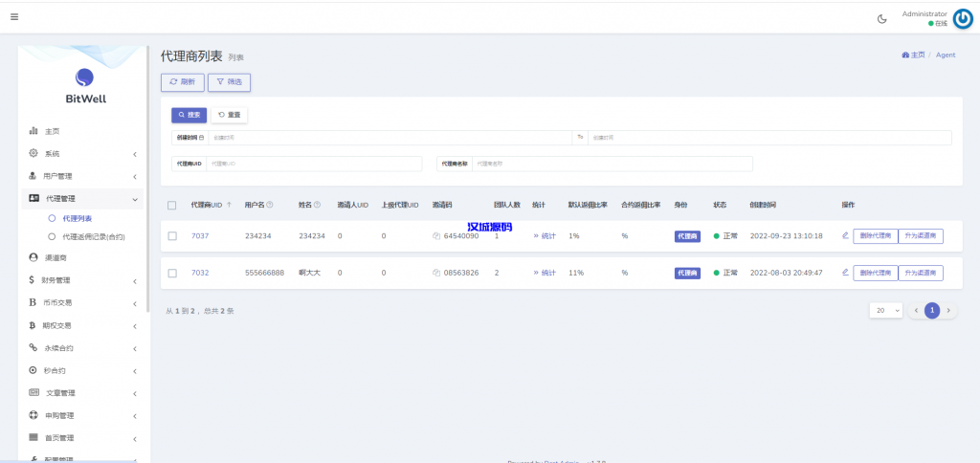Copy invite code 08563826 icon
Viewport: 980px width, 463px height.
436,274
